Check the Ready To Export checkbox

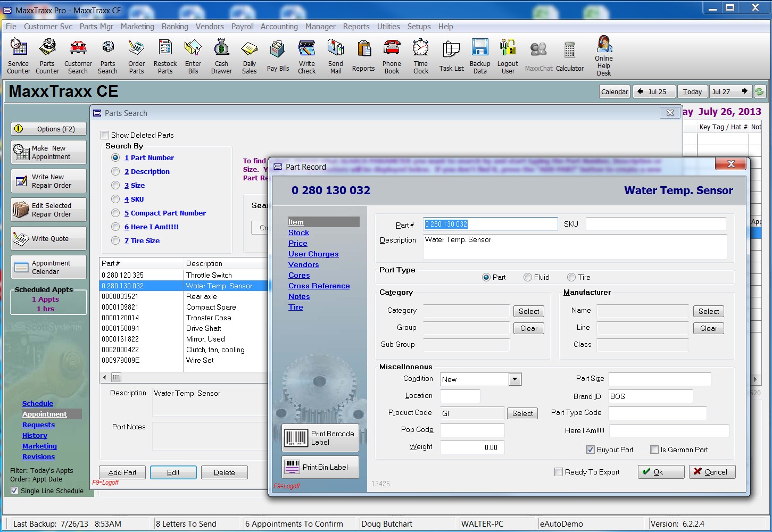coord(559,472)
